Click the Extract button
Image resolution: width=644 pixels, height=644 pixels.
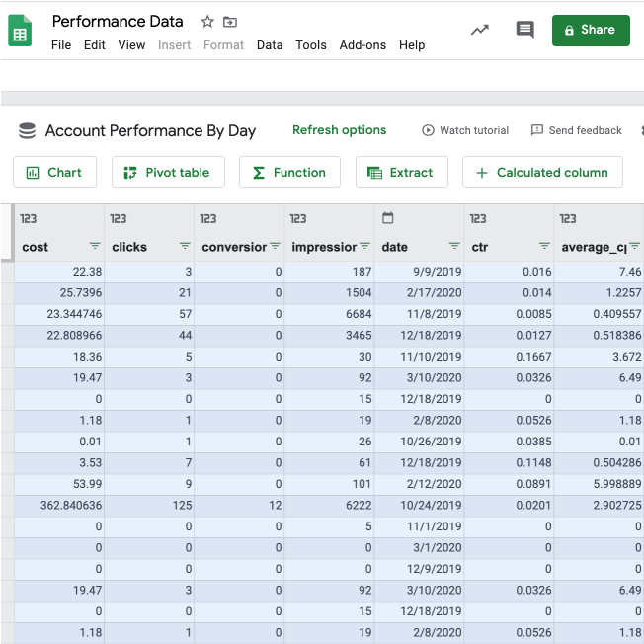tap(402, 172)
